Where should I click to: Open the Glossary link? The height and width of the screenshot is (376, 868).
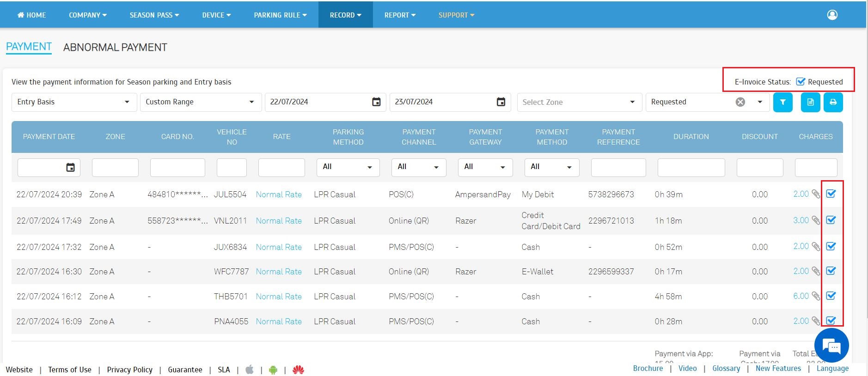(726, 368)
